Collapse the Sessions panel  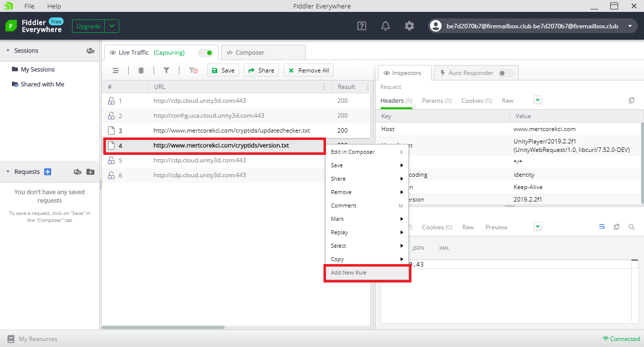[x=8, y=51]
